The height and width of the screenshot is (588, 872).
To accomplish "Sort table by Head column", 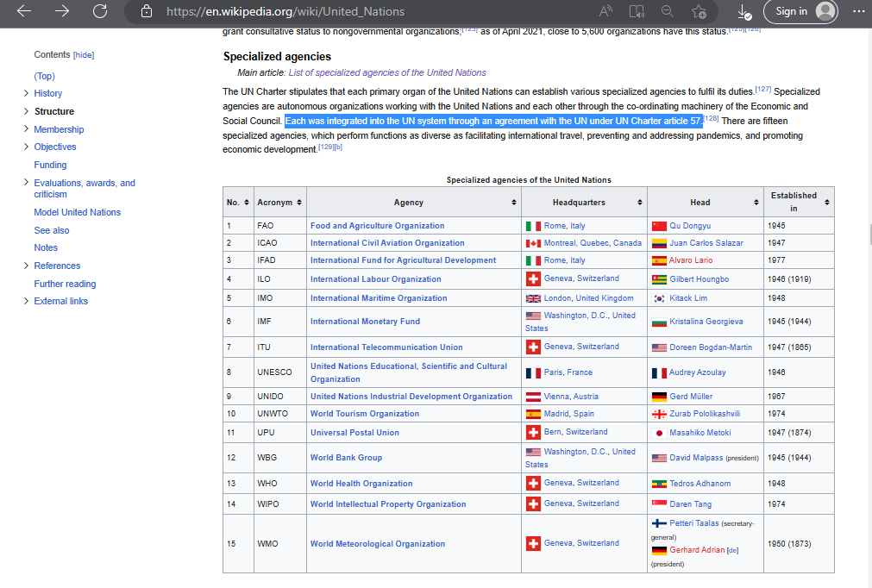I will (756, 203).
